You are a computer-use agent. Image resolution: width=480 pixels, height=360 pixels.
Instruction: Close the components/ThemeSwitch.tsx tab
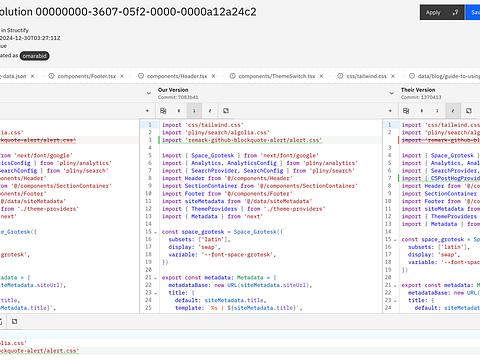(x=321, y=76)
